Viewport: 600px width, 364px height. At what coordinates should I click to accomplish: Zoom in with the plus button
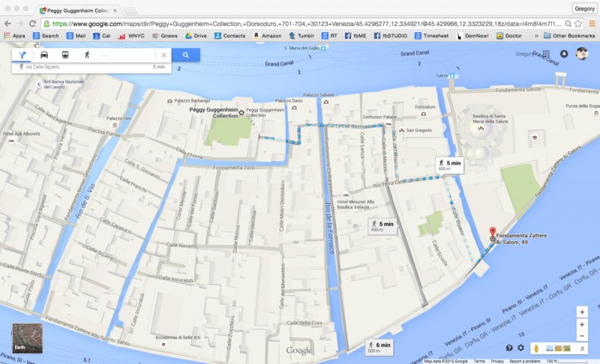click(x=582, y=324)
